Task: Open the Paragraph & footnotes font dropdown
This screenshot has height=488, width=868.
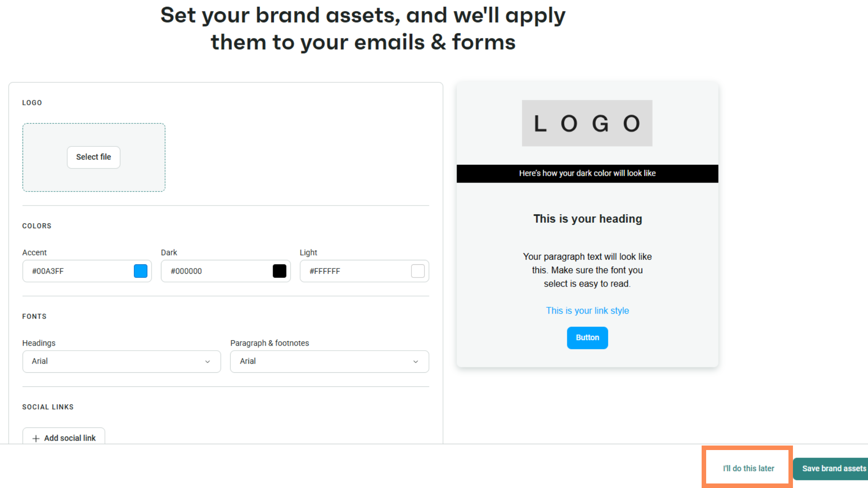Action: pos(329,361)
